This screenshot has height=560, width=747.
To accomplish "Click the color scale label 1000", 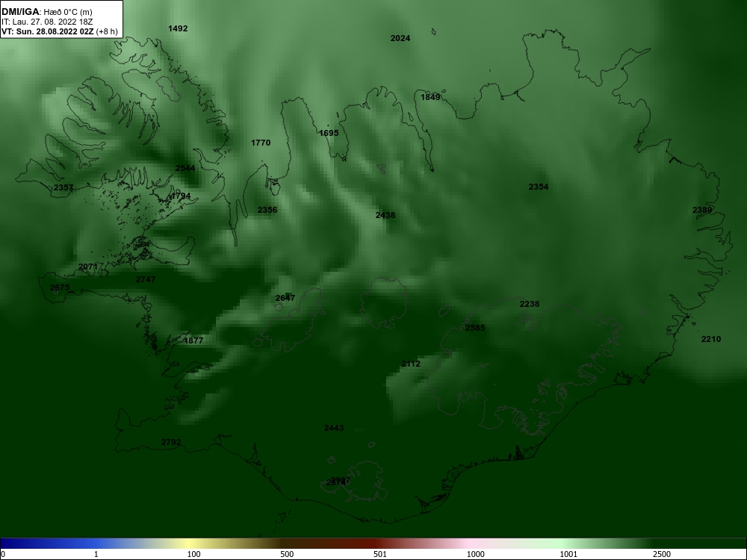I will pyautogui.click(x=475, y=554).
